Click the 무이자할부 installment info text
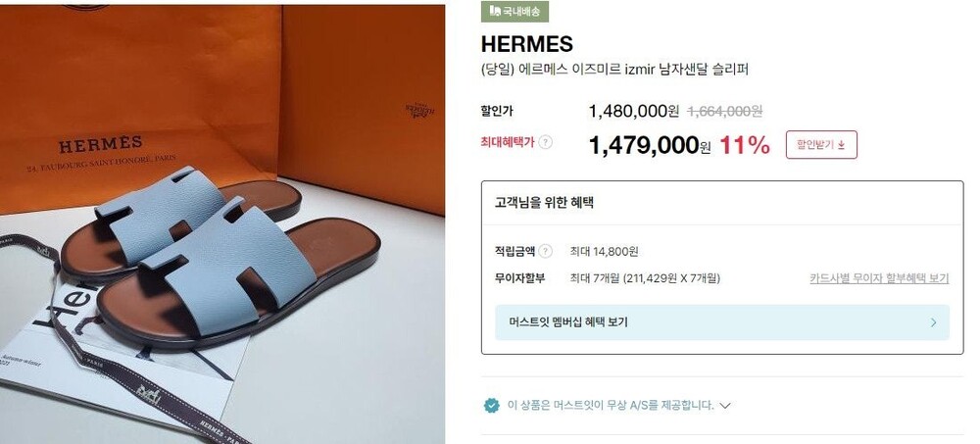Image resolution: width=980 pixels, height=444 pixels. [645, 278]
